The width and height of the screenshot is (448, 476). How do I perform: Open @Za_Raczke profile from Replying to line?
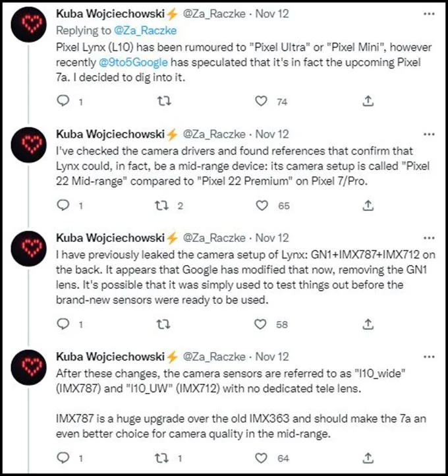pyautogui.click(x=145, y=30)
